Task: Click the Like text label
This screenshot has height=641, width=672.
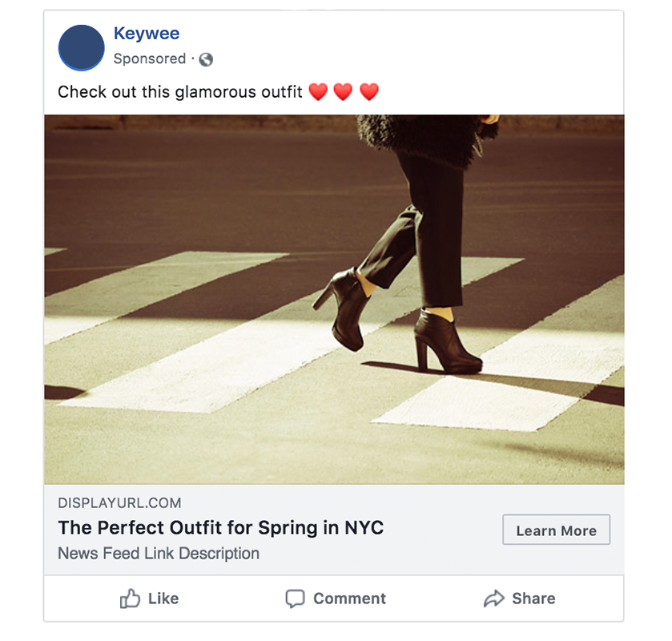Action: [x=163, y=599]
